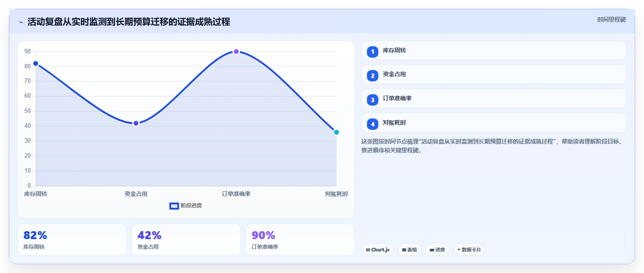Click the number 1 badge for 库存周转
Viewport: 644px width, 273px height.
tap(373, 52)
